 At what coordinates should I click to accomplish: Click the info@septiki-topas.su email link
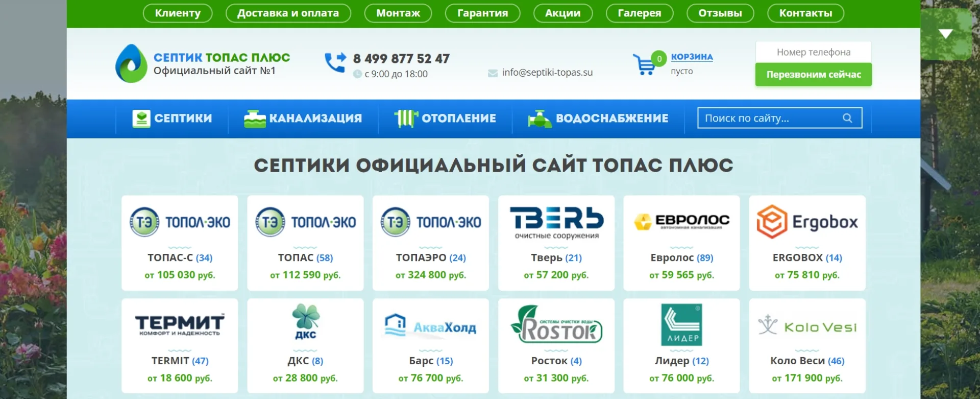point(547,73)
